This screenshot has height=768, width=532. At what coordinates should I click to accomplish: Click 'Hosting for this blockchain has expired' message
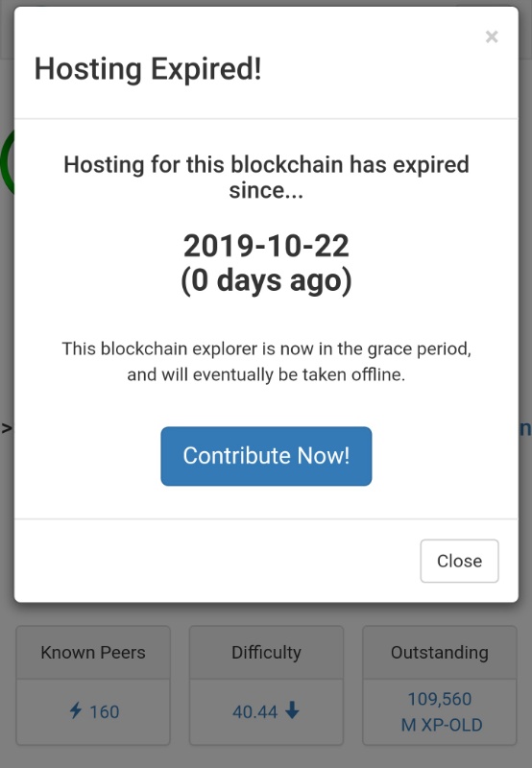pos(266,164)
